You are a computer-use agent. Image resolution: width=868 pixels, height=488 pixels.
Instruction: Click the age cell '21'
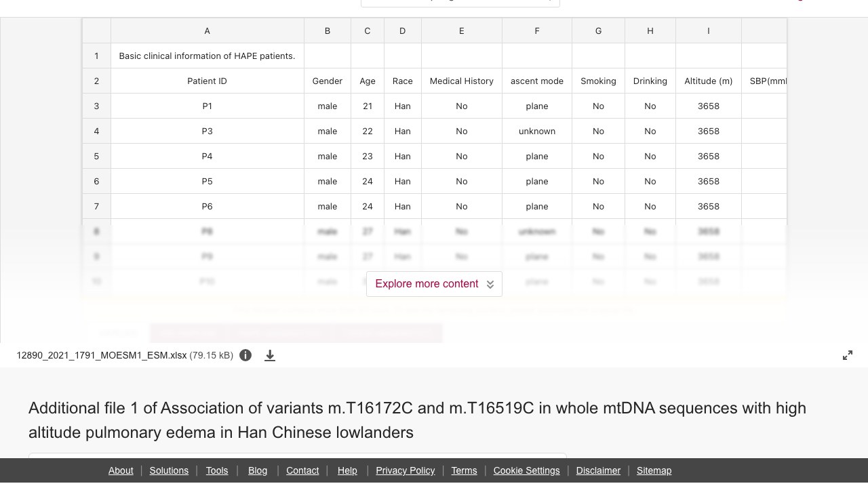(368, 106)
